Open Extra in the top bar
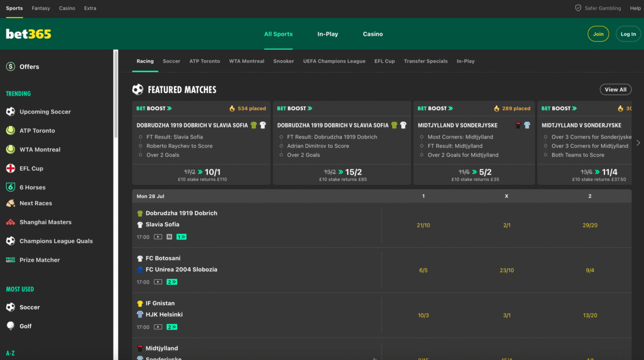 point(90,8)
